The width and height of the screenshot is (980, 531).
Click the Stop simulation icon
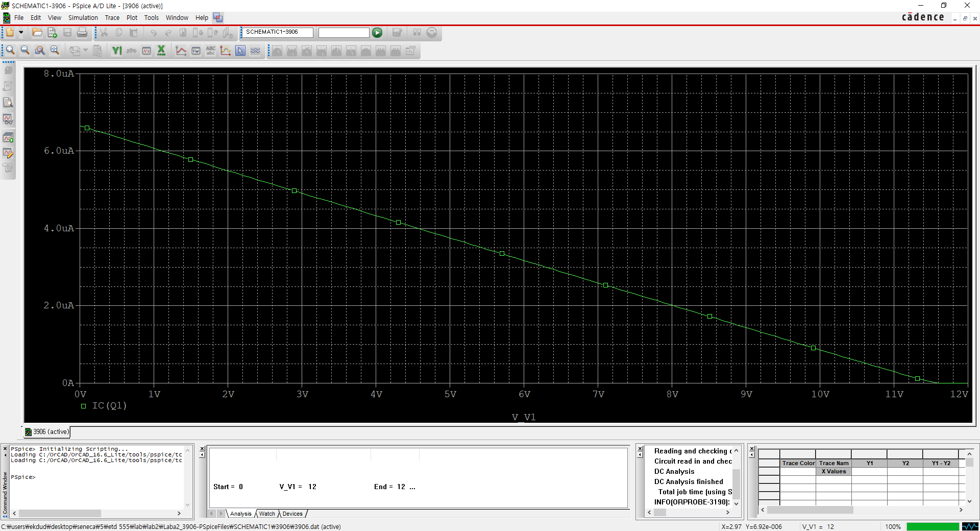pos(432,33)
